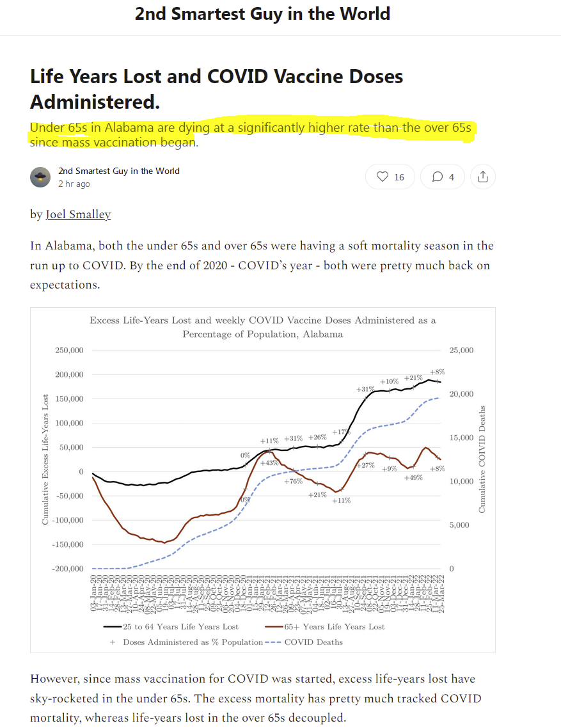
Task: Click the "25 to 64 Years" legend entry
Action: pyautogui.click(x=181, y=626)
